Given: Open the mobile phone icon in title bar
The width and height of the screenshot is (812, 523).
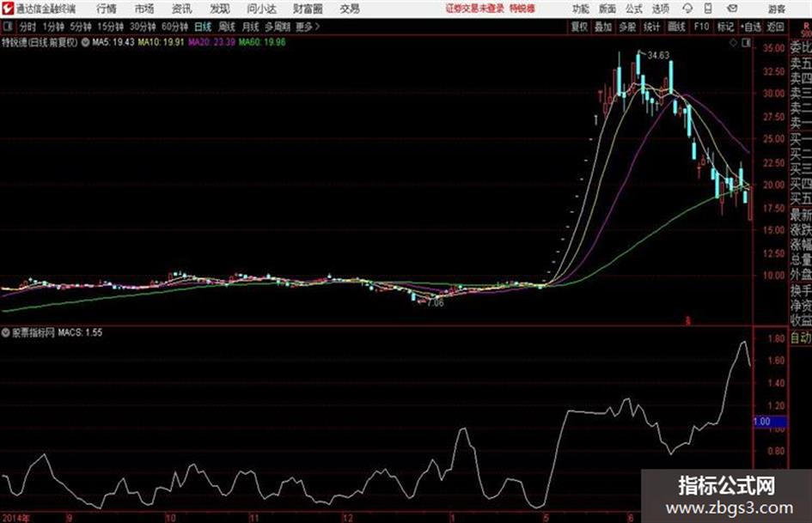Looking at the screenshot, I should click(708, 9).
